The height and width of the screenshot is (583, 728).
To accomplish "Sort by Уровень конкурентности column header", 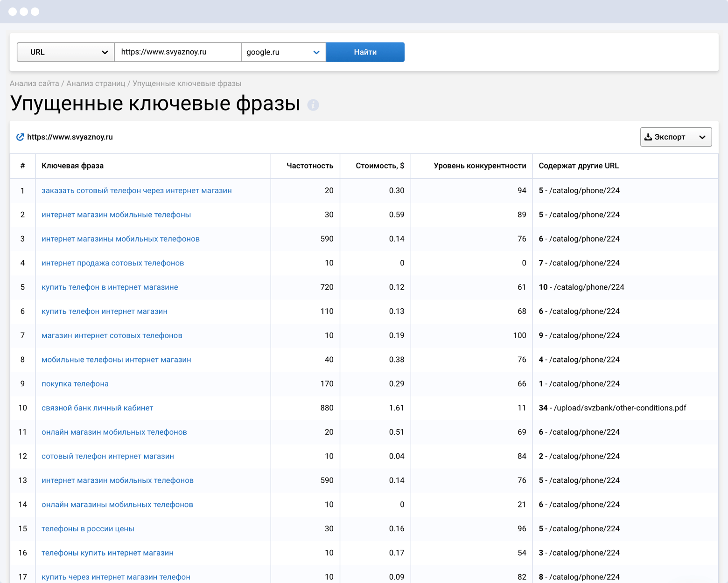I will [479, 166].
